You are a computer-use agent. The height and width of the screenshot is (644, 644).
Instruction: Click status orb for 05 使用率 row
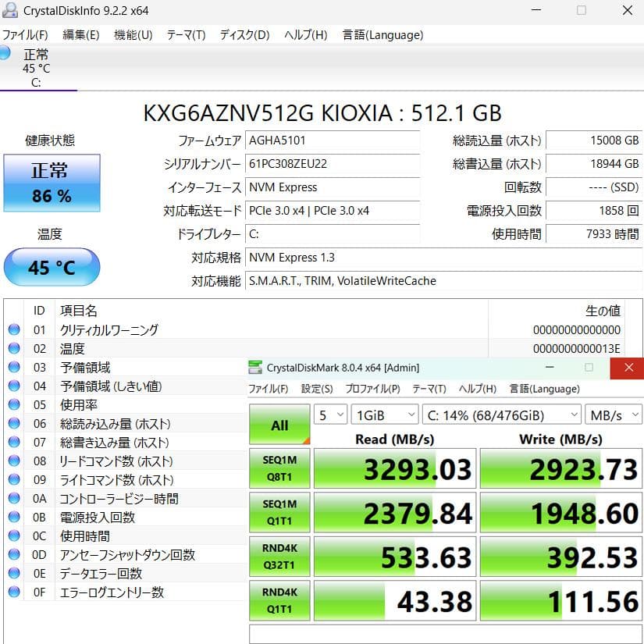(x=14, y=404)
